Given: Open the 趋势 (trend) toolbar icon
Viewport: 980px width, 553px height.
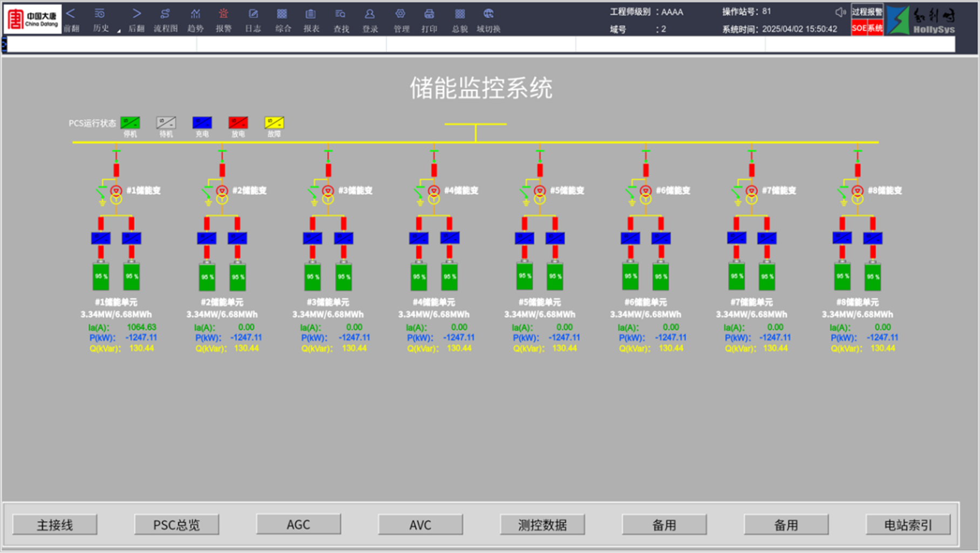Looking at the screenshot, I should [x=195, y=15].
